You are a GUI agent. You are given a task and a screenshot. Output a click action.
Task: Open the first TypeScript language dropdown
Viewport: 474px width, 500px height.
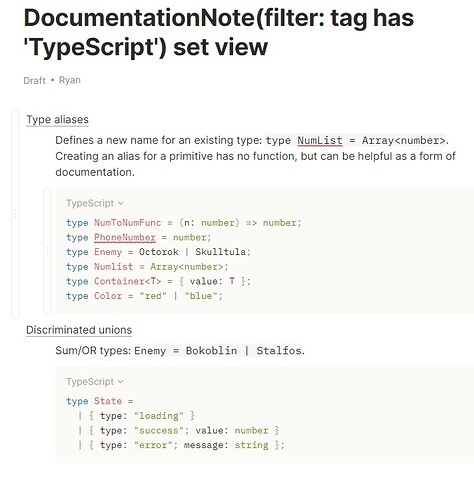(95, 203)
